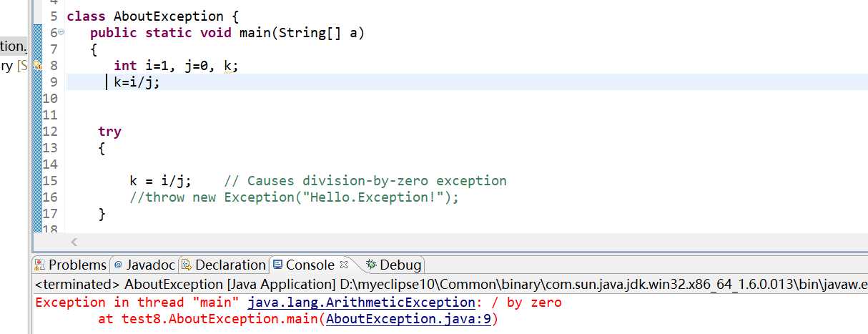Click line number 12 in editor ruler
The height and width of the screenshot is (334, 868).
click(50, 132)
